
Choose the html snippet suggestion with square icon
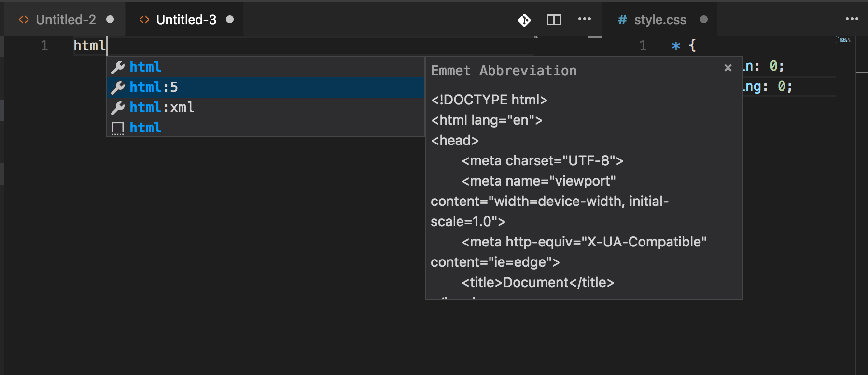point(266,128)
